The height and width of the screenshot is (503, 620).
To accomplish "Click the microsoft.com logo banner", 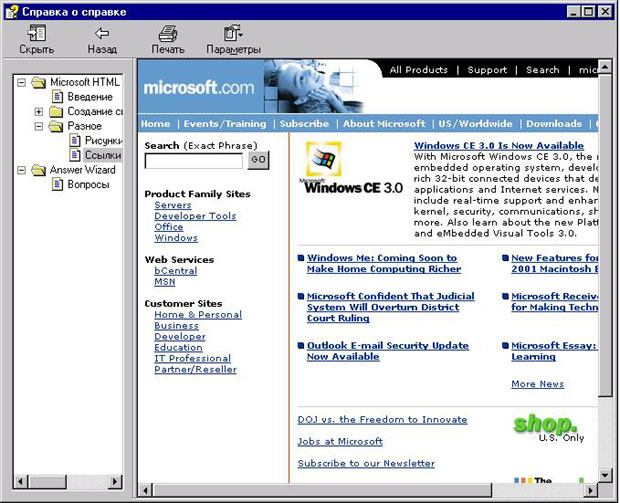I will [x=199, y=87].
